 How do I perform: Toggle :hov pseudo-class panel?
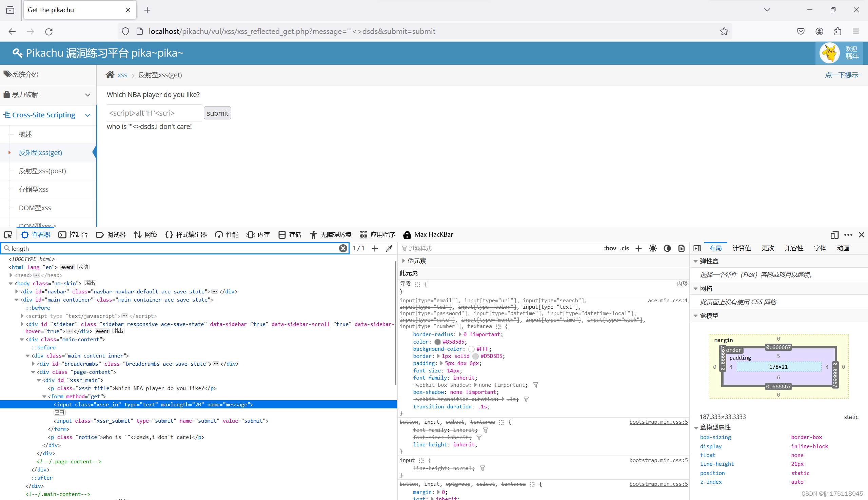click(610, 248)
